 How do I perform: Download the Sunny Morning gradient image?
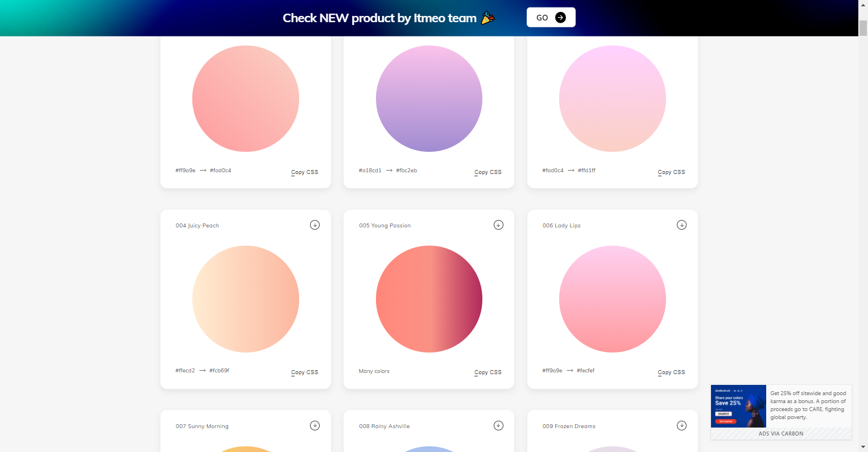[315, 426]
